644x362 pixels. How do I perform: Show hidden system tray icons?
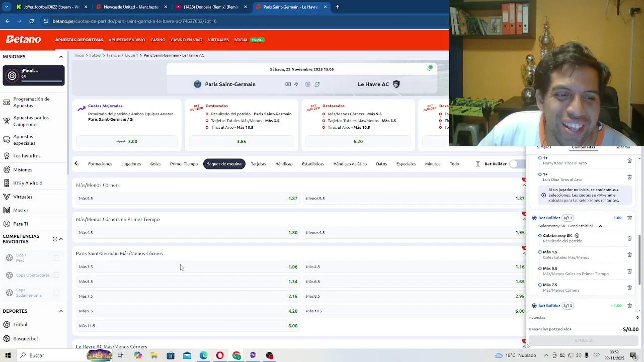point(546,355)
